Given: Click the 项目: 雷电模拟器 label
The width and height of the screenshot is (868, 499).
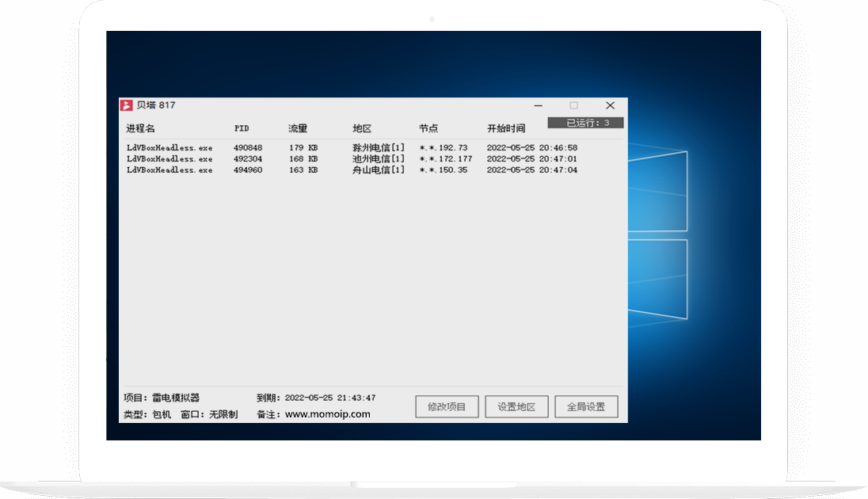Looking at the screenshot, I should (162, 398).
